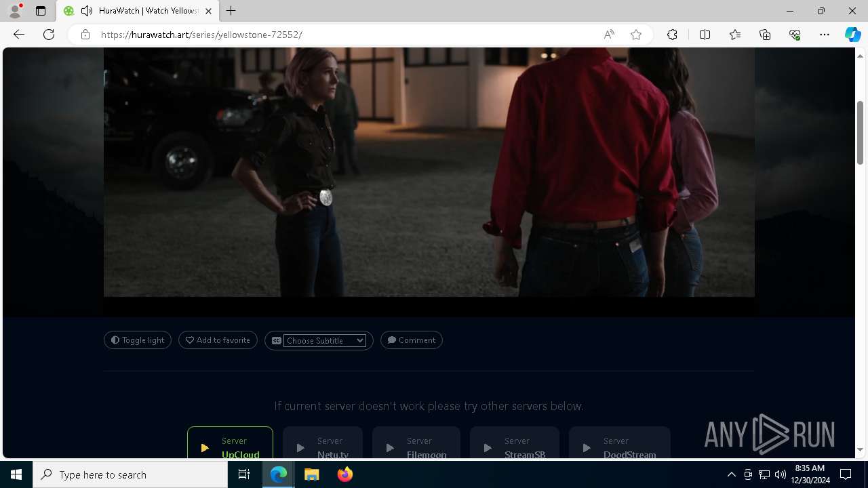Open the Favorites list icon
This screenshot has width=868, height=488.
coord(735,35)
